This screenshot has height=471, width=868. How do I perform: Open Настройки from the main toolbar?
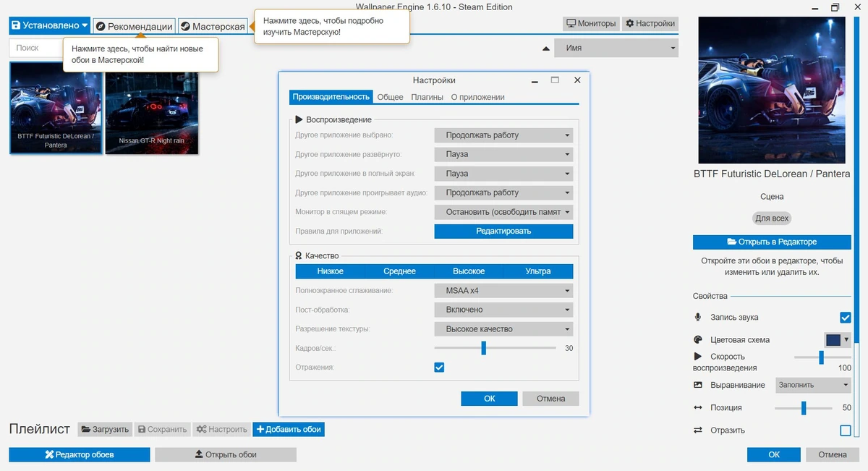pyautogui.click(x=650, y=23)
